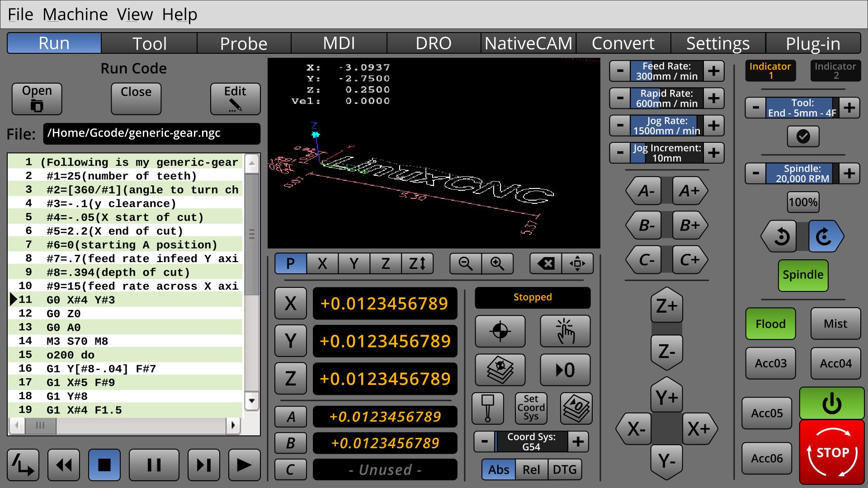Viewport: 868px width, 488px height.
Task: Toggle Flood coolant
Action: [771, 324]
